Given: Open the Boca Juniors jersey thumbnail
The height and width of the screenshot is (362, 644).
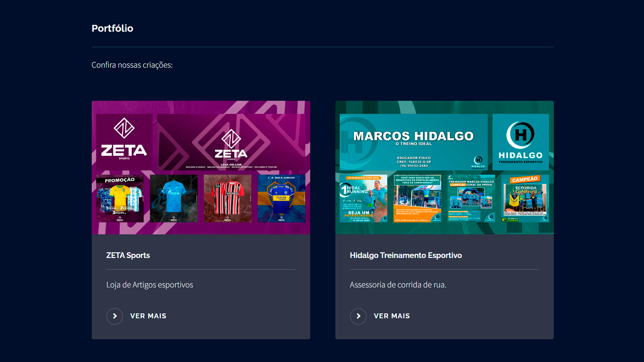Looking at the screenshot, I should pyautogui.click(x=281, y=198).
